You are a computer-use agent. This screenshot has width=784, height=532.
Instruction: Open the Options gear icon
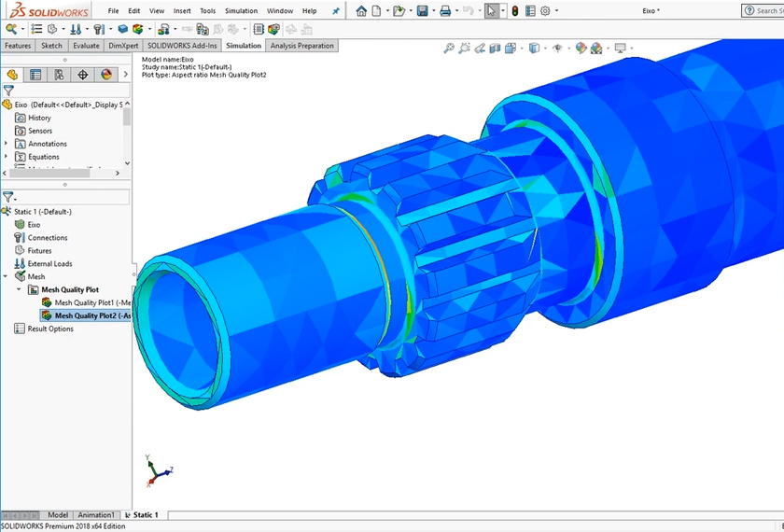[545, 11]
